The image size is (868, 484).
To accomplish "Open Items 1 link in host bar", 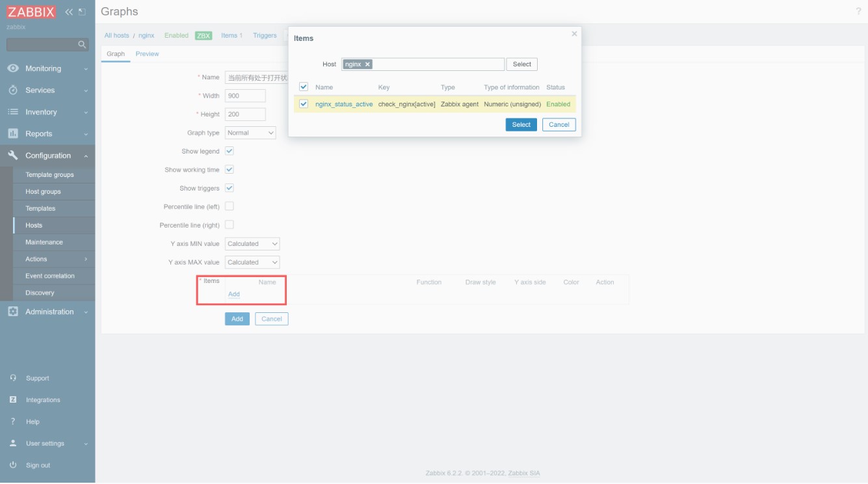I will click(x=231, y=36).
